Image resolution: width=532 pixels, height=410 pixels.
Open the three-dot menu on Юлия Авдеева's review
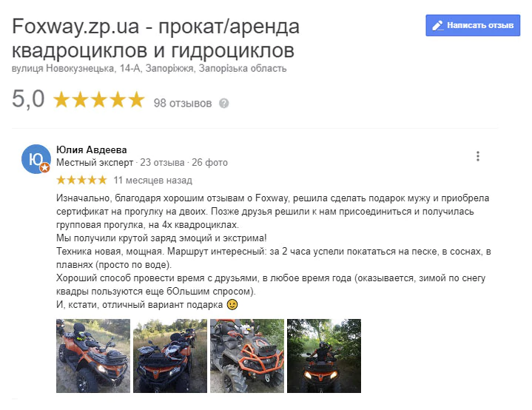coord(478,156)
